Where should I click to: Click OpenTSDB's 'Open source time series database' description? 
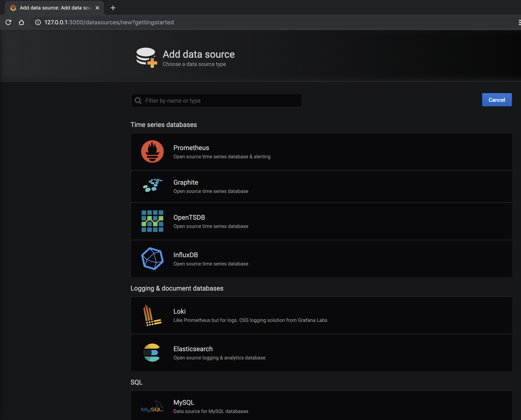click(211, 226)
